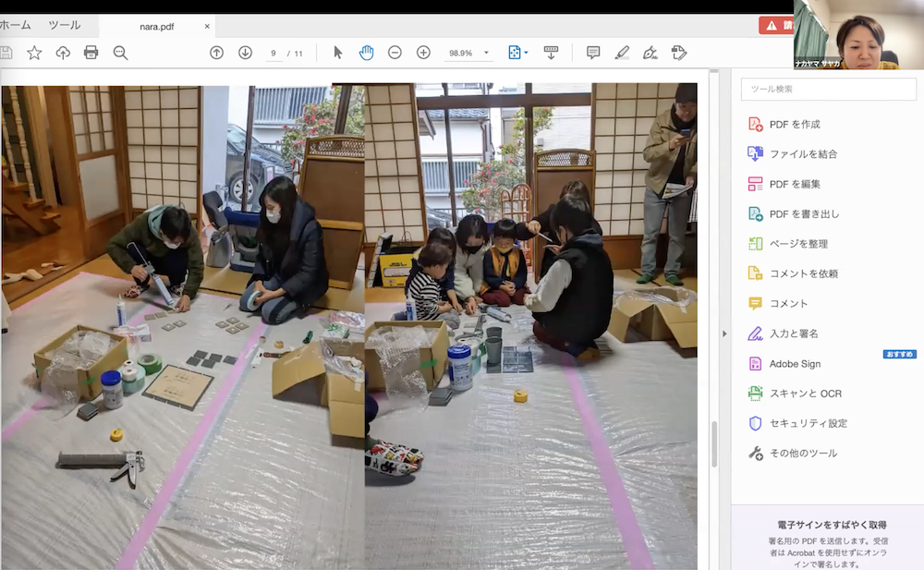Choose the arrow selection tool

pos(337,53)
